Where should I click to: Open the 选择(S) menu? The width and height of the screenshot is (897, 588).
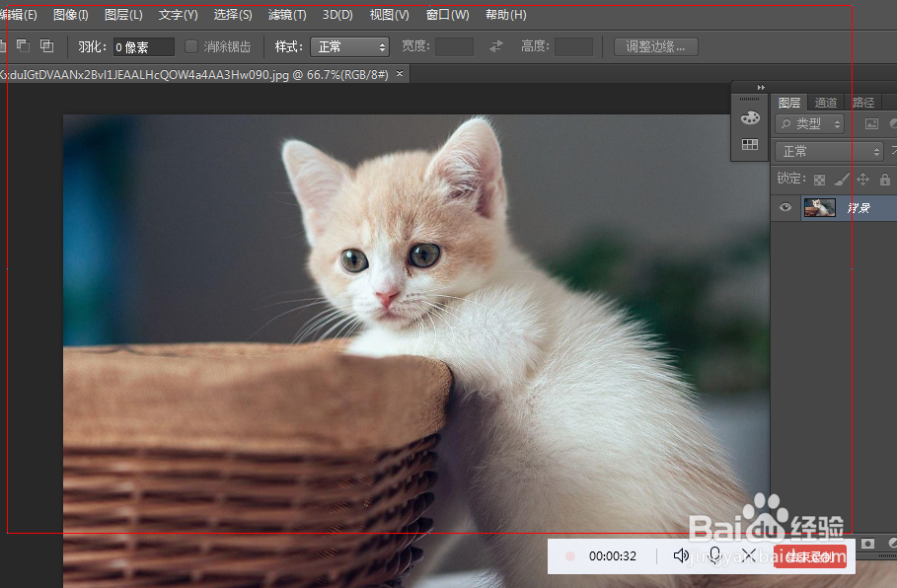[x=233, y=15]
